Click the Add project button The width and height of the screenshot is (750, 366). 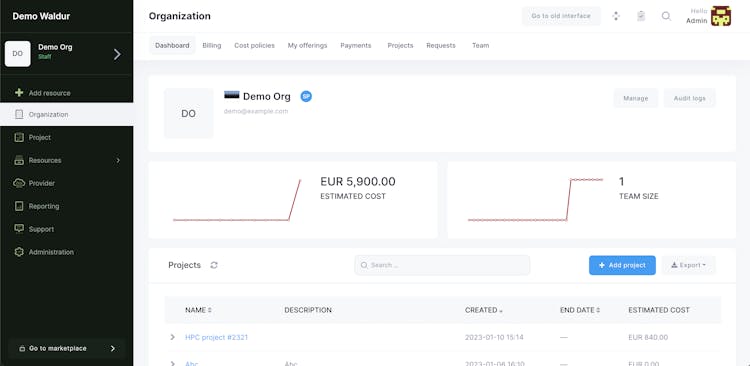tap(622, 265)
